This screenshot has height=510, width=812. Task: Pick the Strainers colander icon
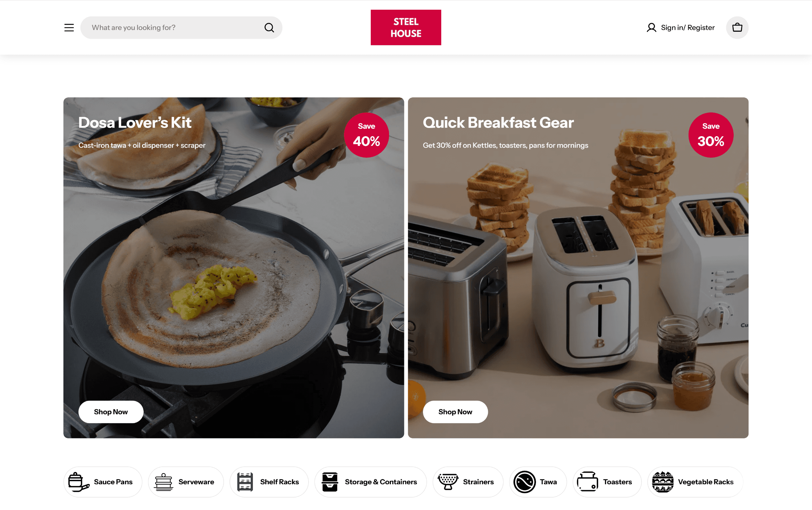(448, 482)
